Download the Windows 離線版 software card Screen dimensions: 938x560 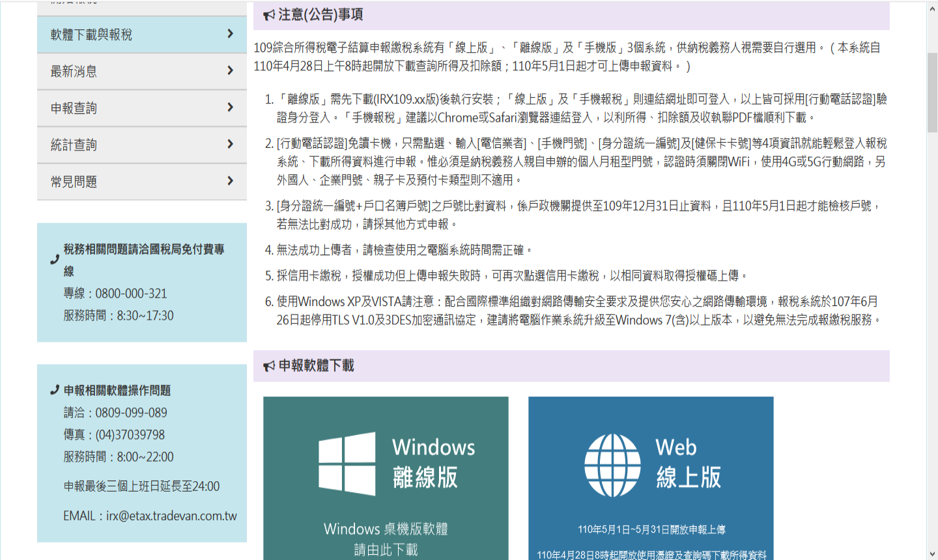pos(386,478)
